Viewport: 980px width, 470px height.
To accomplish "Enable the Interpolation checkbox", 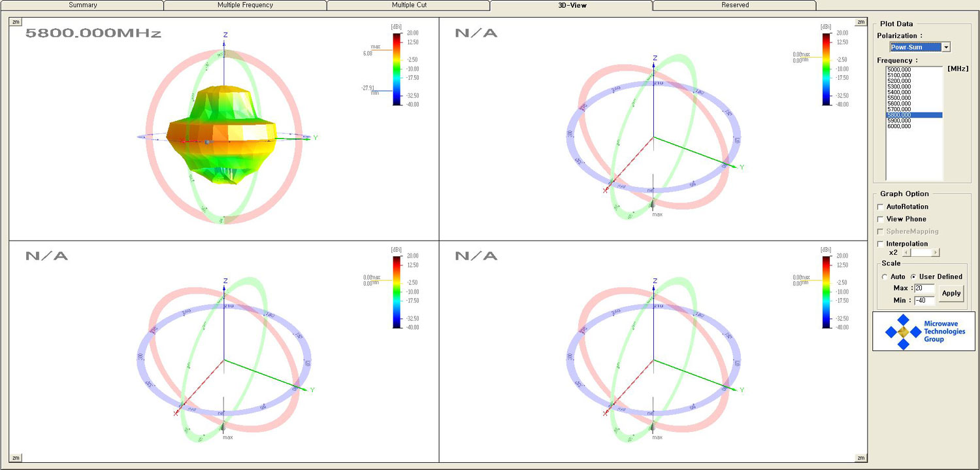I will coord(881,244).
